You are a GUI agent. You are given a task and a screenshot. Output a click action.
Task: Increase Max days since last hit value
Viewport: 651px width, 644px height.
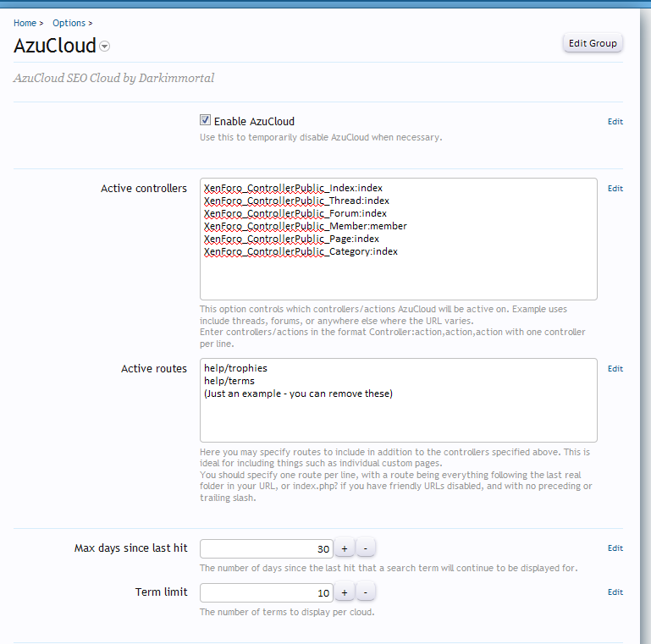click(345, 548)
